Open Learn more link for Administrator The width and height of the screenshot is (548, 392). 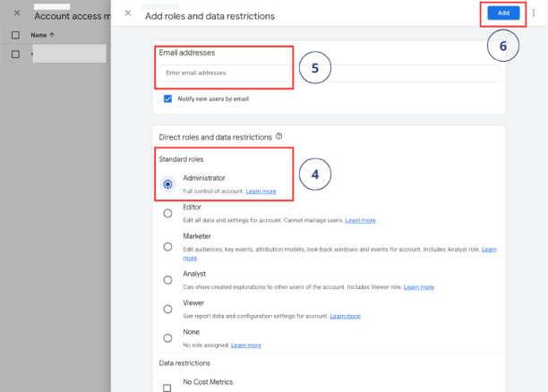[x=261, y=192]
